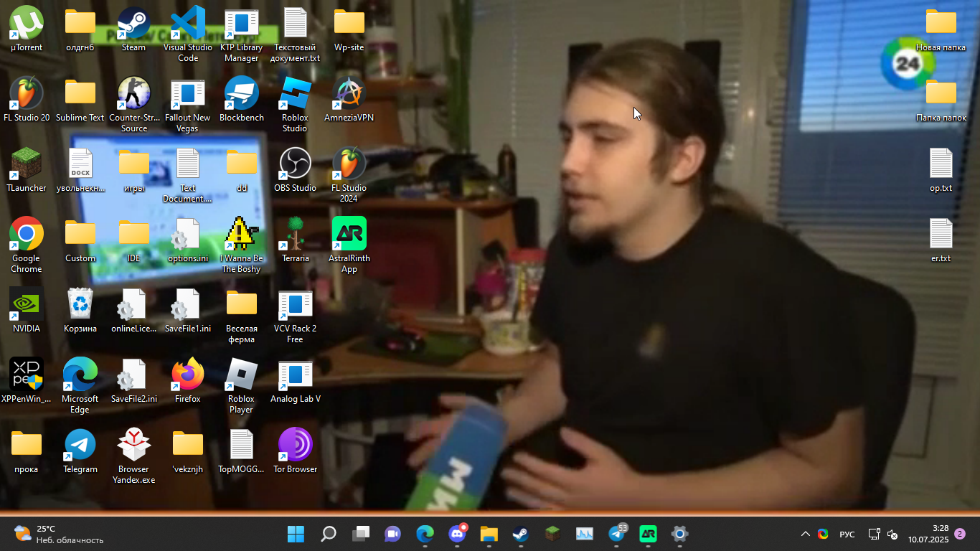
Task: Click the Telegram taskbar icon with badge
Action: click(x=616, y=534)
